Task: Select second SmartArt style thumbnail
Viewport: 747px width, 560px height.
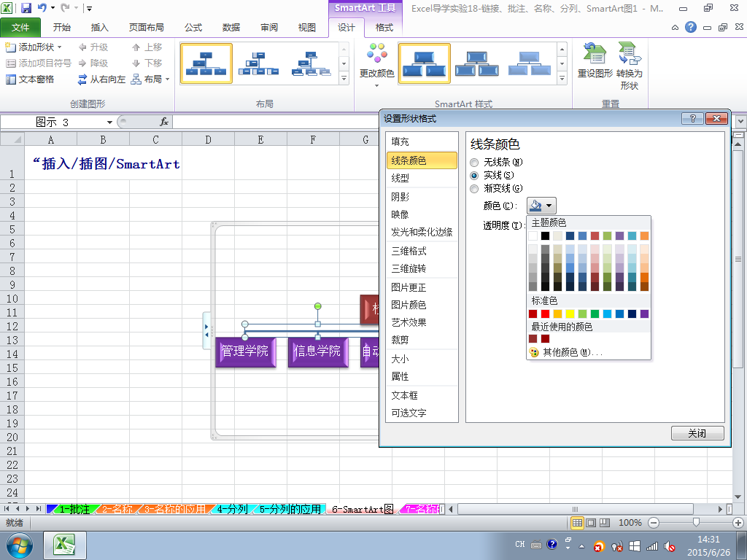Action: [477, 63]
